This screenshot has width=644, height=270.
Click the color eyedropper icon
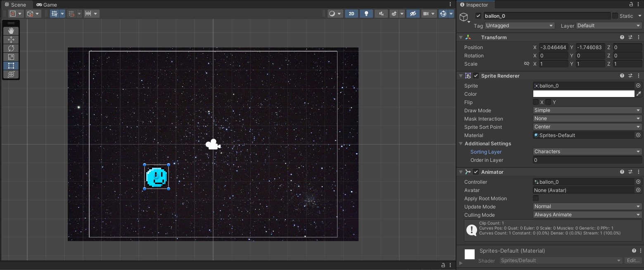tap(639, 94)
